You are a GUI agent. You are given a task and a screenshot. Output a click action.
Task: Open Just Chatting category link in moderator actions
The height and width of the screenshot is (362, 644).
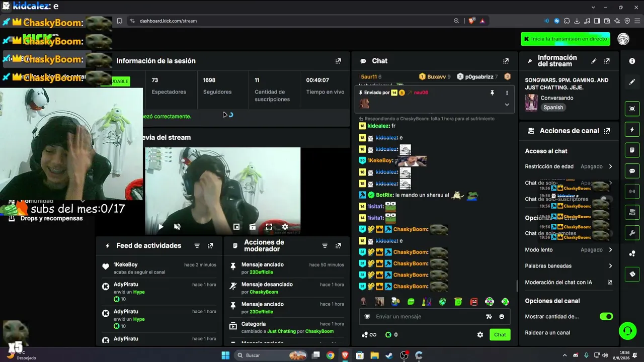click(x=281, y=332)
